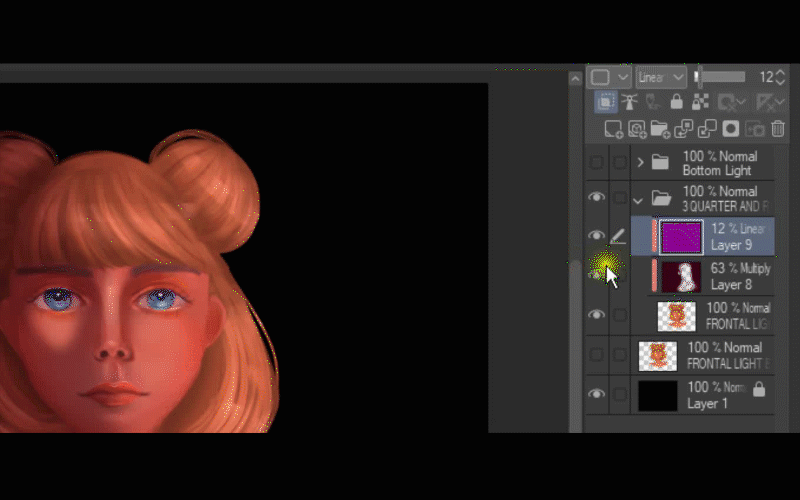Viewport: 800px width, 500px height.
Task: Select the 'Bottom Light' folder name
Action: point(717,170)
